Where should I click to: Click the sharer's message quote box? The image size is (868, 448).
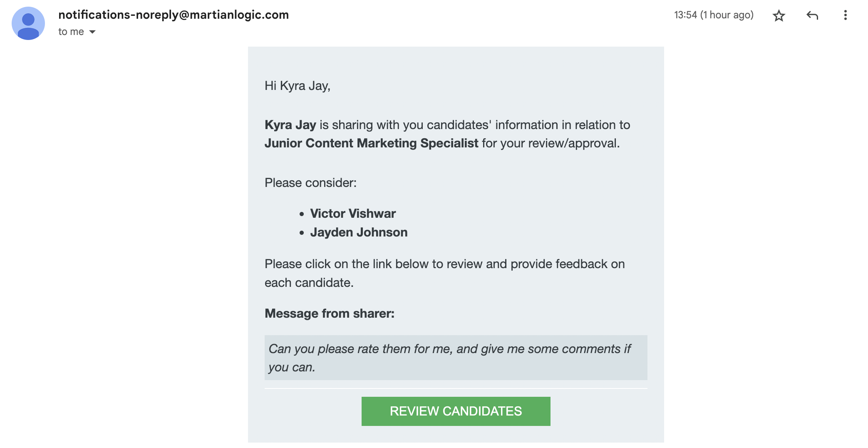coord(456,358)
